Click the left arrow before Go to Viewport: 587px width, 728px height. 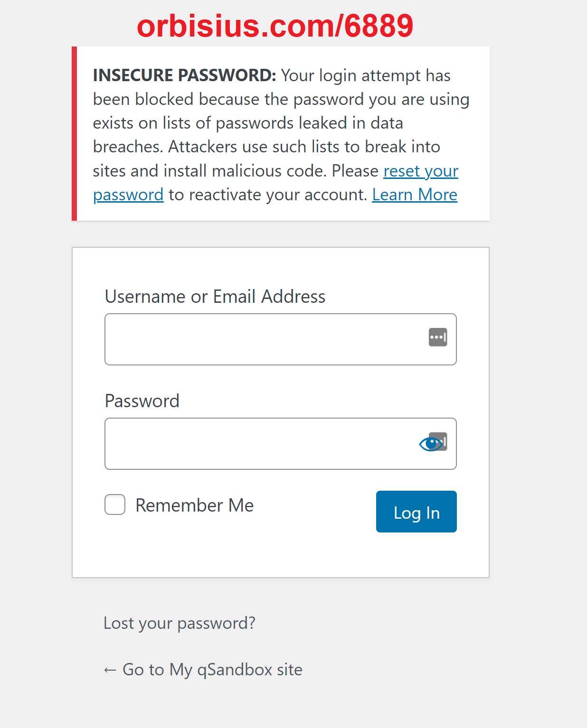110,670
